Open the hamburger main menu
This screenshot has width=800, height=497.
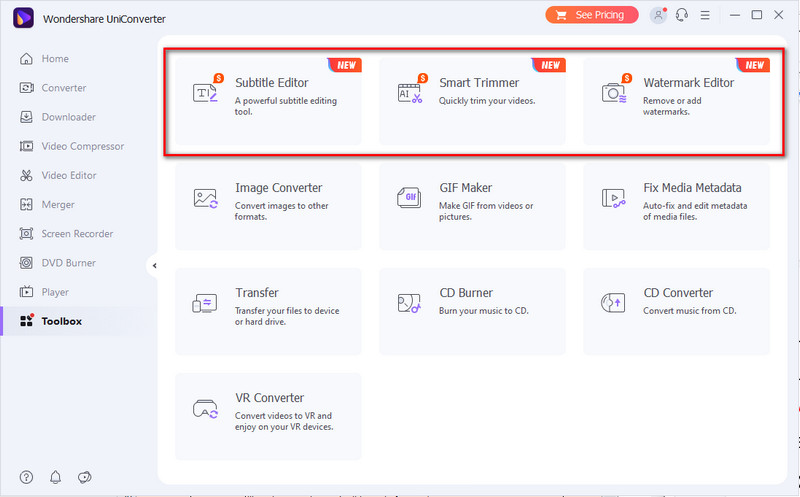click(x=705, y=15)
